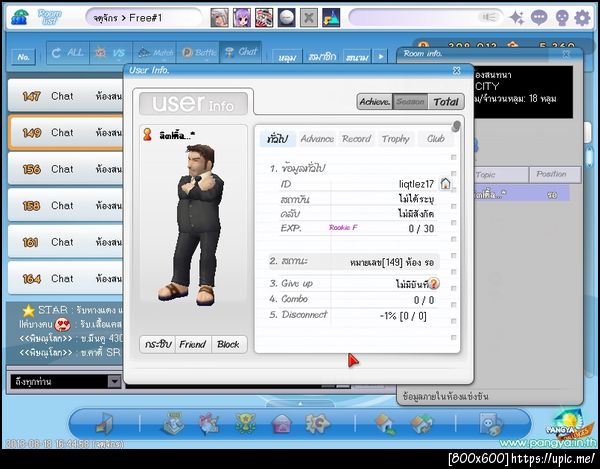The width and height of the screenshot is (600, 469).
Task: Open the settings gear icon
Action: tap(582, 18)
